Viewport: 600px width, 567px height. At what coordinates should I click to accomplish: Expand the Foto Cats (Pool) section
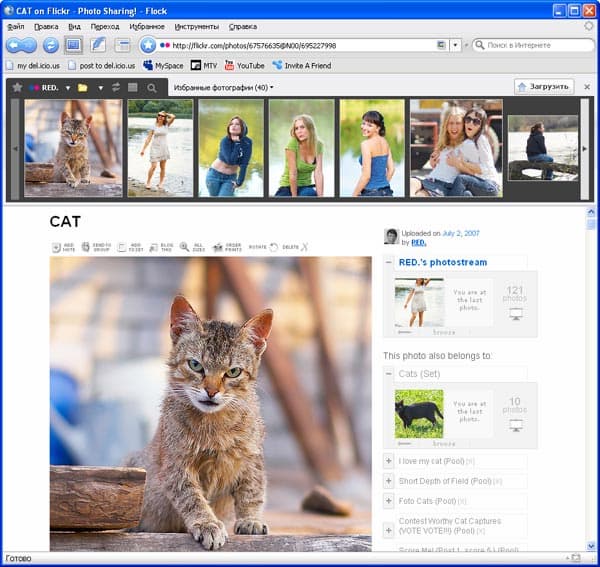point(388,501)
